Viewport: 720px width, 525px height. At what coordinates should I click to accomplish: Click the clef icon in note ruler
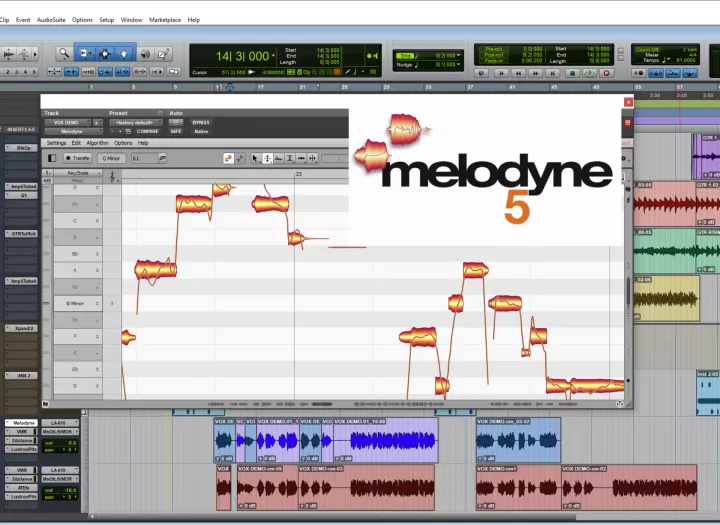click(112, 176)
